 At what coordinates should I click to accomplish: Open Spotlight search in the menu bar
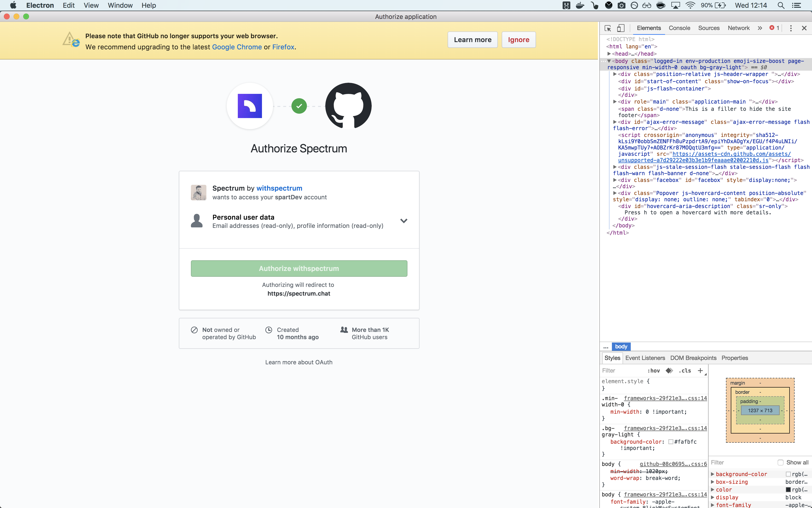781,5
